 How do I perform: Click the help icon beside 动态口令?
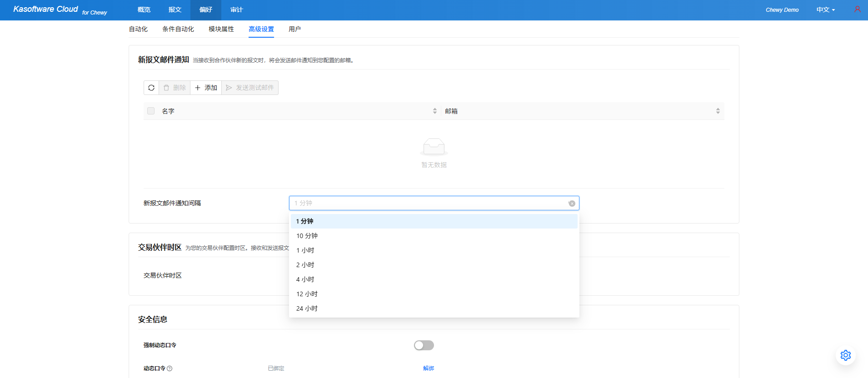click(x=170, y=368)
